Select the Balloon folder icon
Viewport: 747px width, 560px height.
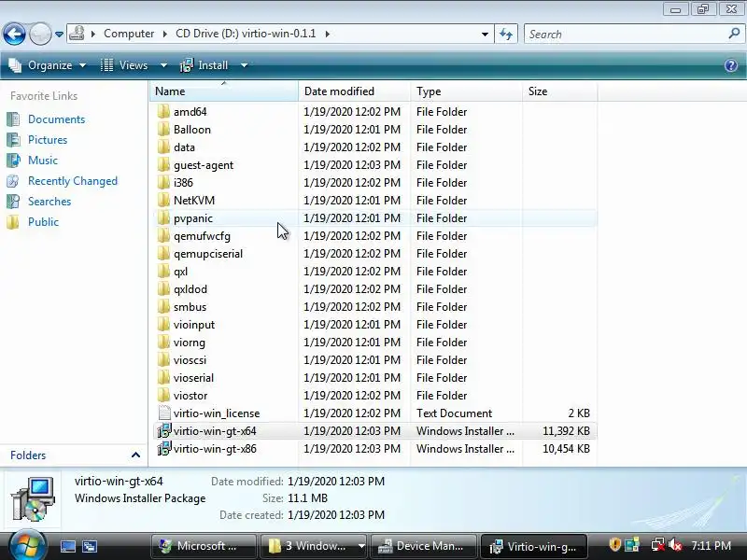pyautogui.click(x=163, y=129)
